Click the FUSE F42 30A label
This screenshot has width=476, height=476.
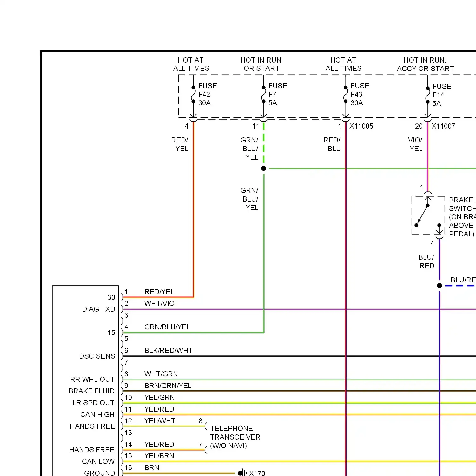(208, 94)
